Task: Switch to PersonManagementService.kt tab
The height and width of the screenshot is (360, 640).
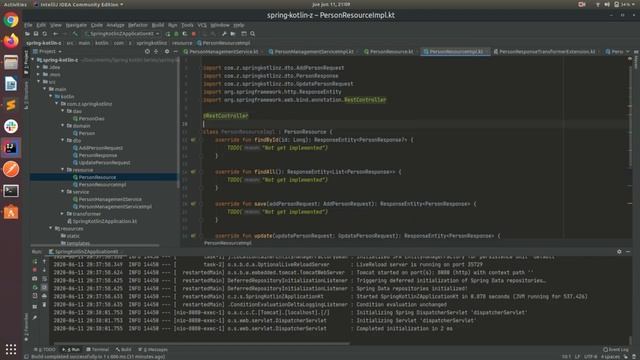Action: point(221,52)
